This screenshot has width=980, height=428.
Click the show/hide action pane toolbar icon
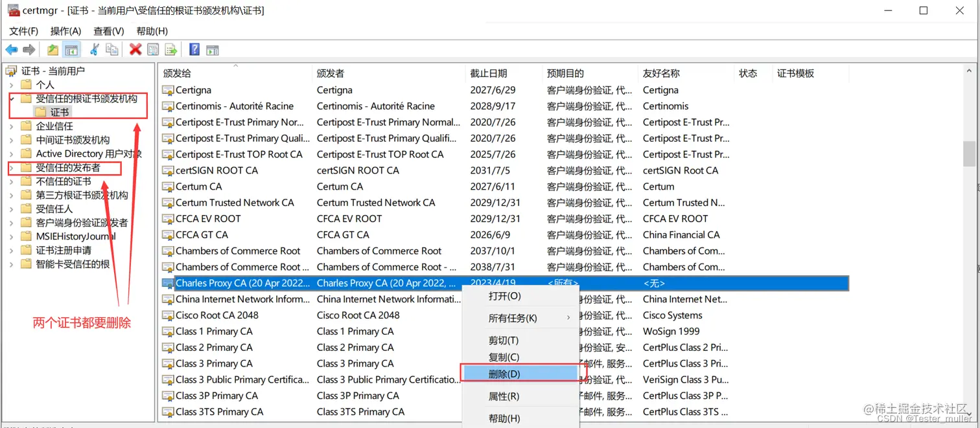213,50
